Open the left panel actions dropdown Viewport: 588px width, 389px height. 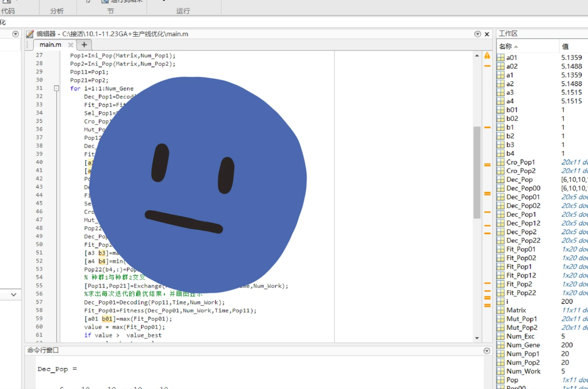pyautogui.click(x=15, y=34)
